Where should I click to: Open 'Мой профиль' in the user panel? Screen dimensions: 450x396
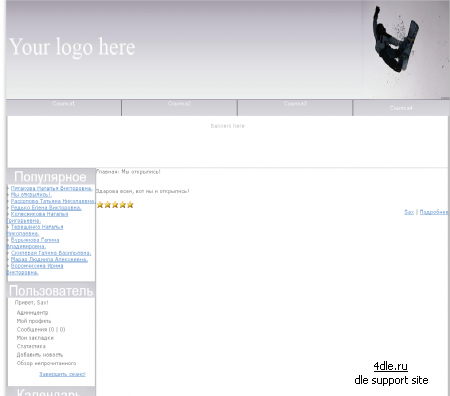pyautogui.click(x=34, y=321)
